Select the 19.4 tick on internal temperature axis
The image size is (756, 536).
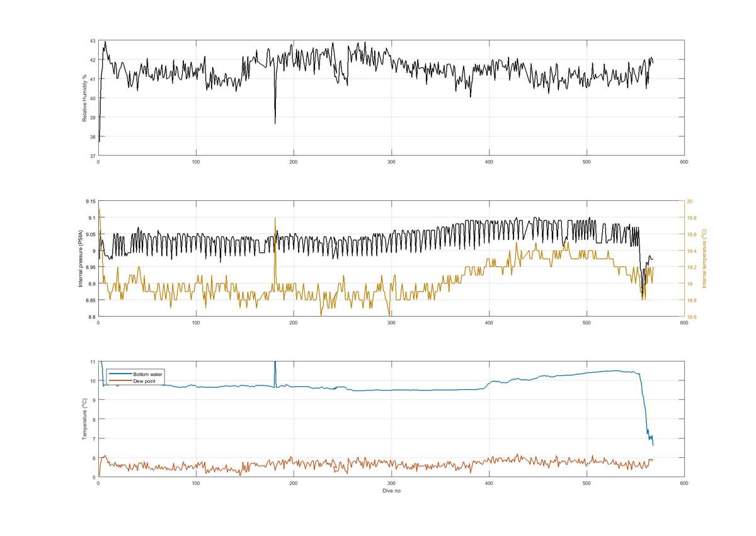tap(691, 251)
